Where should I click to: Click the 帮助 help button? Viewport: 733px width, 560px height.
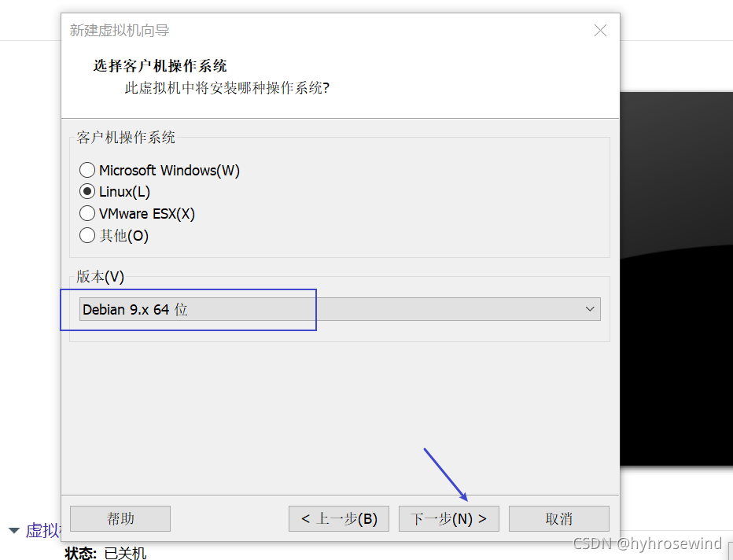(120, 518)
